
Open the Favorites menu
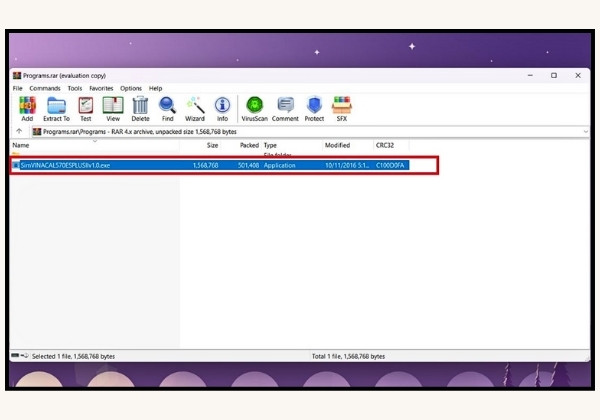point(101,88)
